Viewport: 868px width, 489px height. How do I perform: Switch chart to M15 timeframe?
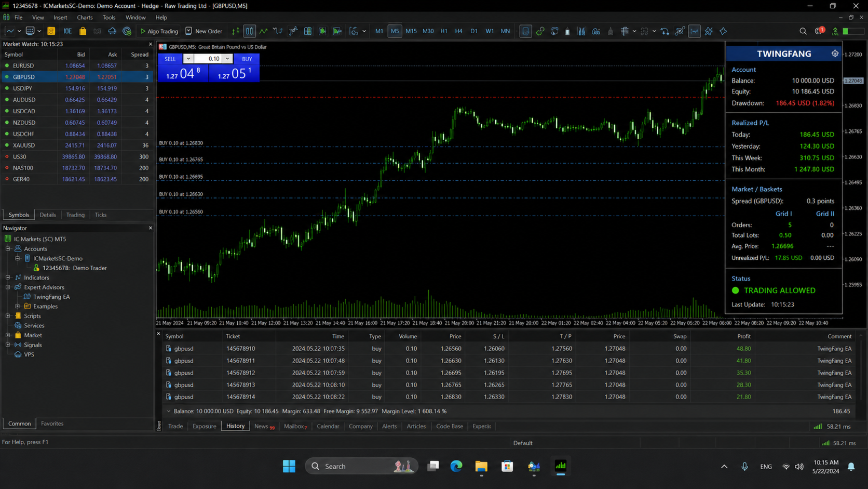pos(411,31)
